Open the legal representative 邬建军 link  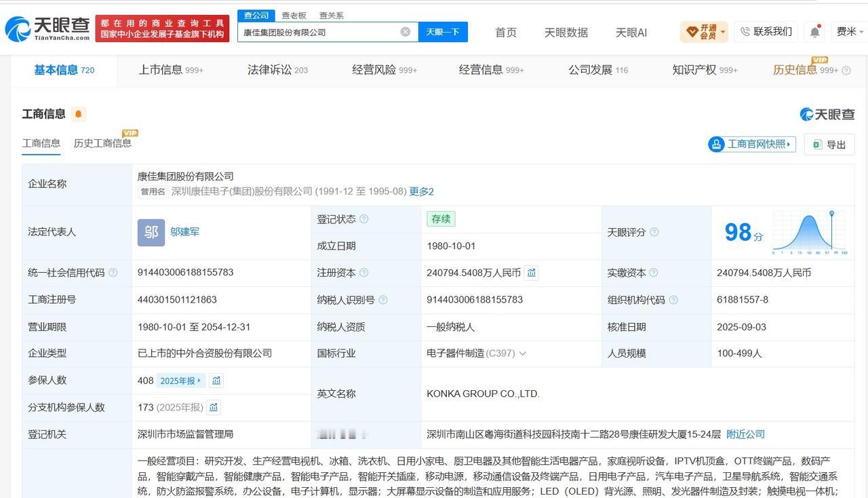point(184,232)
